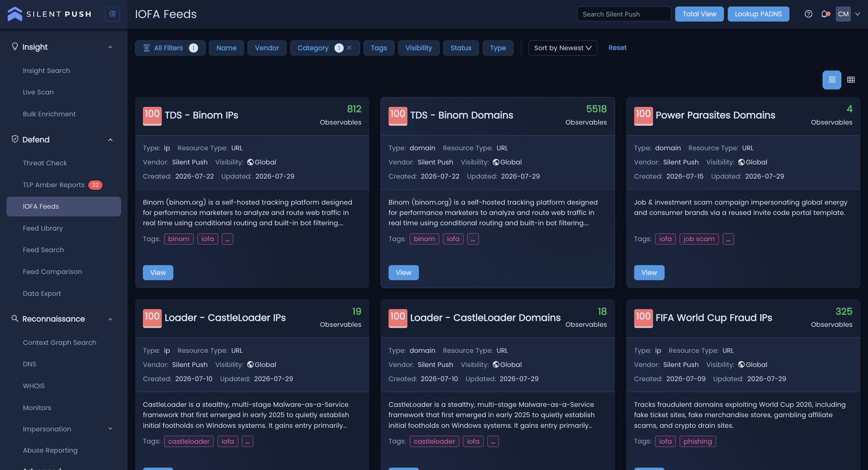Open the Visibility filter
This screenshot has height=470, width=868.
click(419, 48)
